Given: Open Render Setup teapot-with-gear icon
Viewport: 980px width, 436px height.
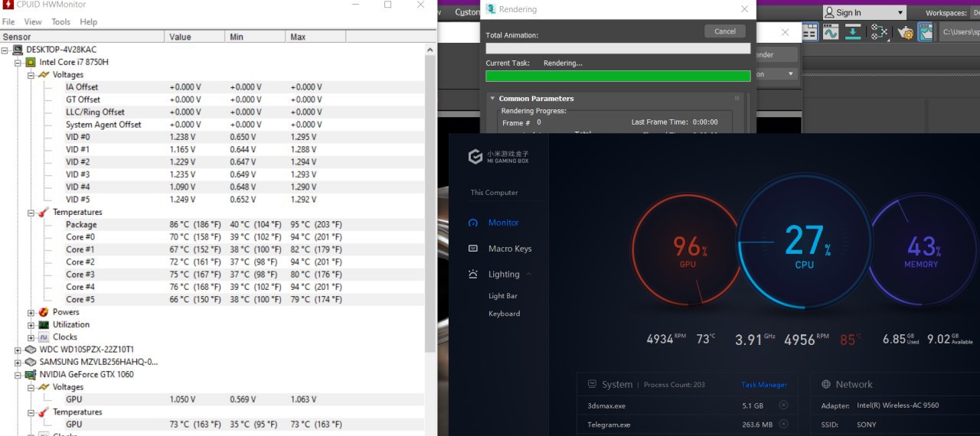Looking at the screenshot, I should 906,32.
